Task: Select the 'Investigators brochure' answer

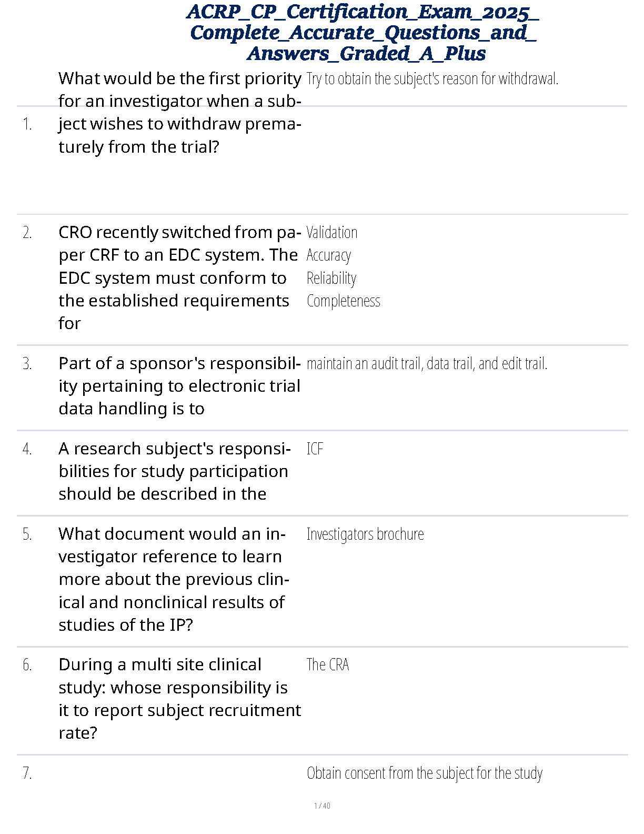Action: tap(365, 534)
